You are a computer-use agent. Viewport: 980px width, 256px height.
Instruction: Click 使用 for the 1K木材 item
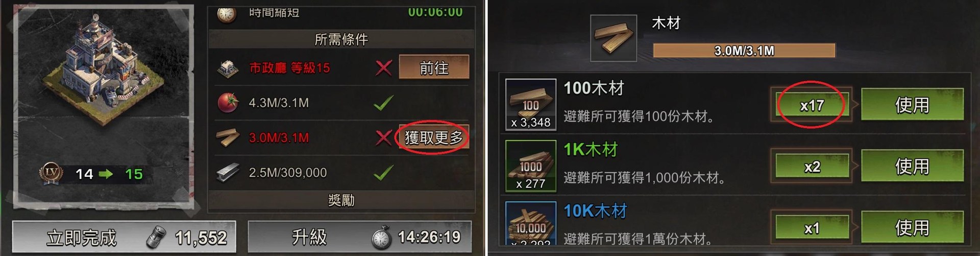912,166
